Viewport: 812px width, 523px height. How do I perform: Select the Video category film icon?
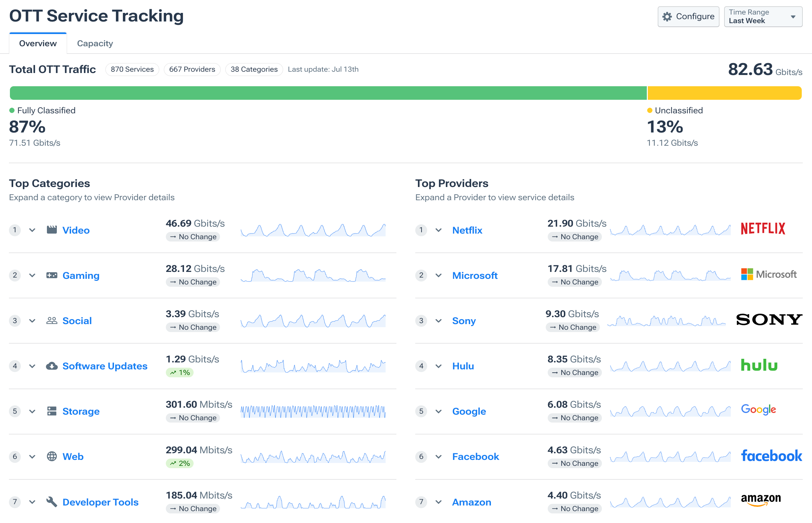[52, 230]
